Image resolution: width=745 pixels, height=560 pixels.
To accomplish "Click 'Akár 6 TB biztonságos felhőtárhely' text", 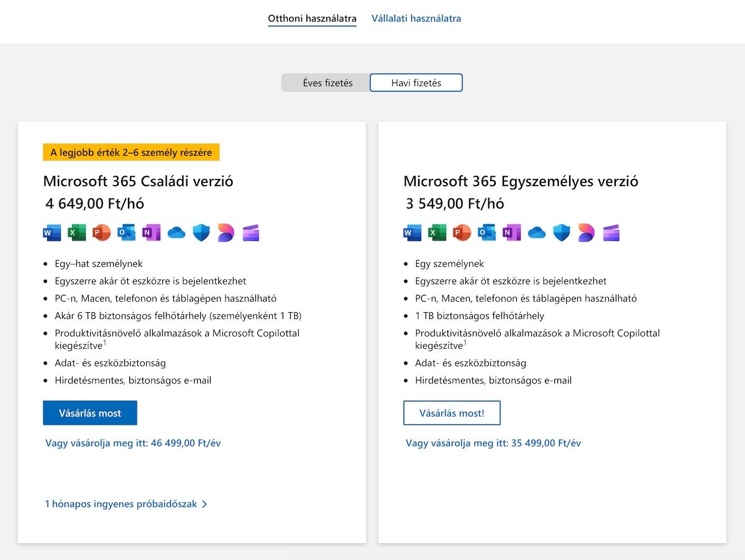I will tap(178, 315).
